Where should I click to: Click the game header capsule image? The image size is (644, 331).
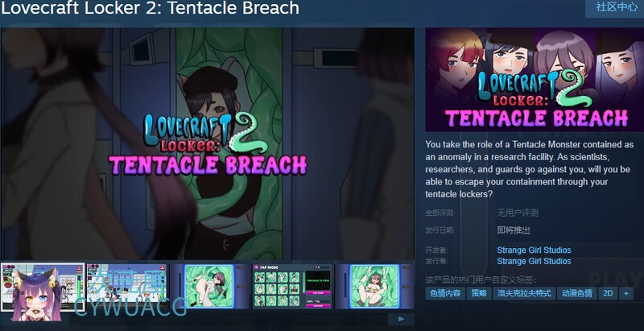coord(535,79)
